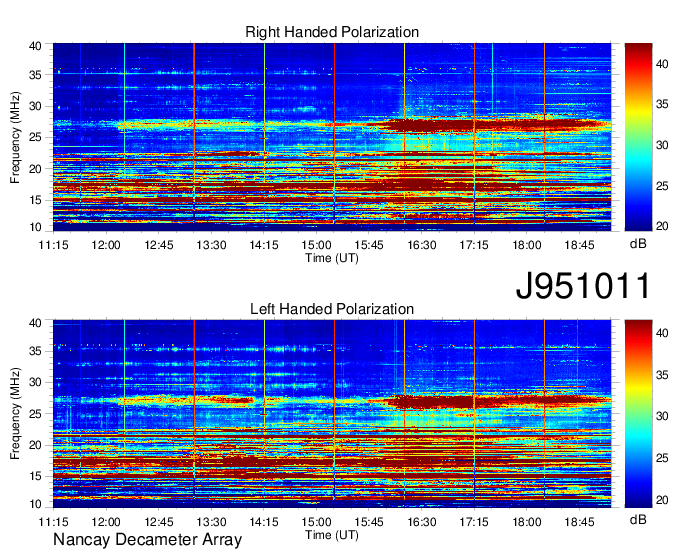Click "Time (UT)" label under Right Handed plot

tap(332, 258)
